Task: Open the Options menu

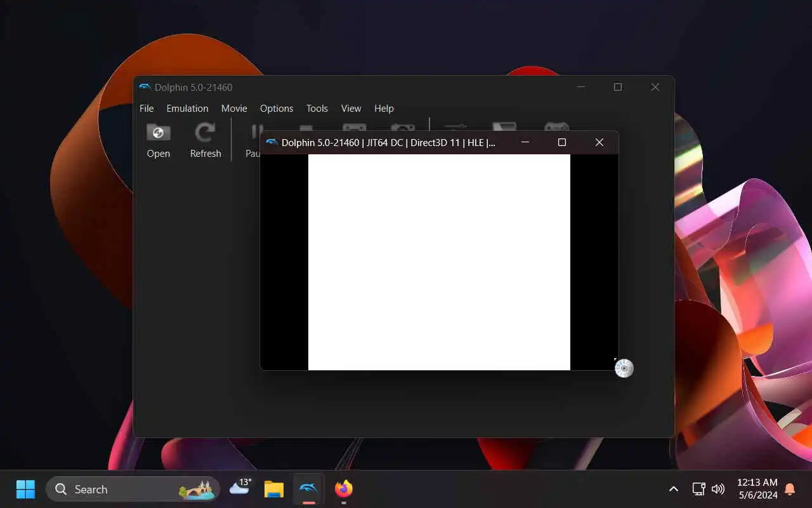Action: coord(277,109)
